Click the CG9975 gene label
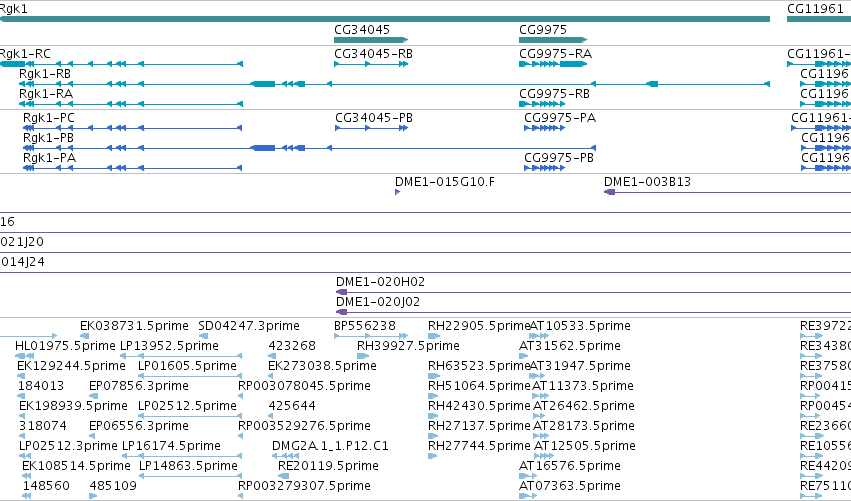This screenshot has height=501, width=851. tap(543, 30)
